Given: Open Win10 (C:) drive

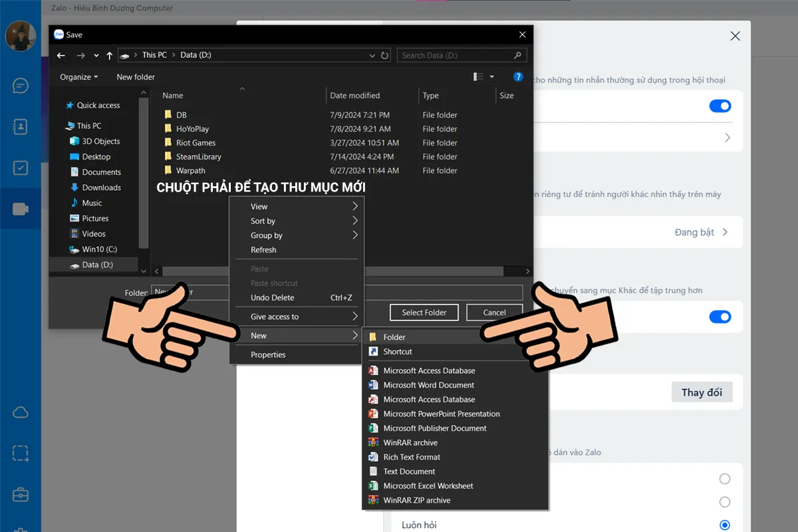Looking at the screenshot, I should (94, 249).
